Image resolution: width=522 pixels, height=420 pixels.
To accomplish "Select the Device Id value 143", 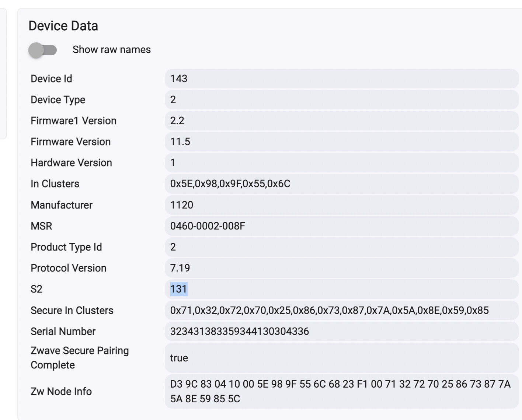I will pyautogui.click(x=179, y=78).
